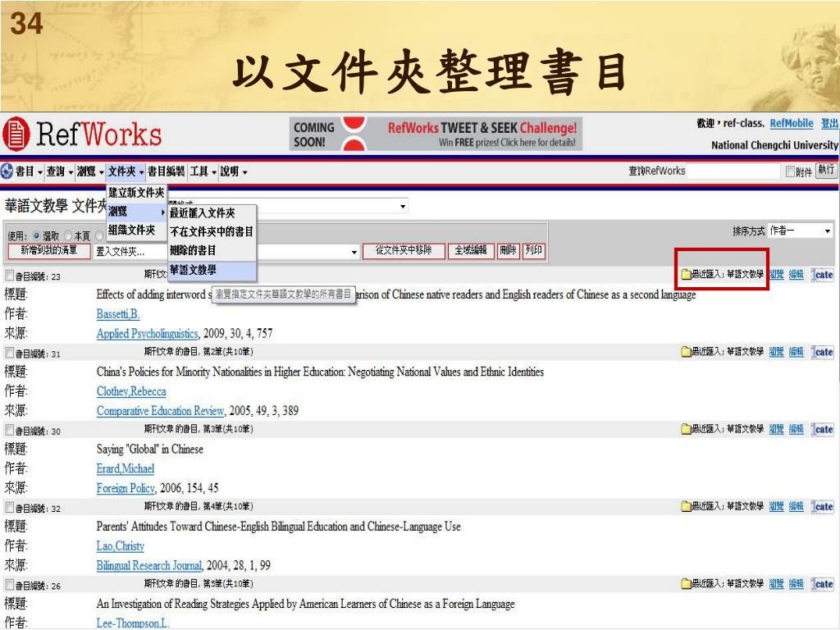
Task: Click 瀏覽 link for record 23
Action: [776, 275]
